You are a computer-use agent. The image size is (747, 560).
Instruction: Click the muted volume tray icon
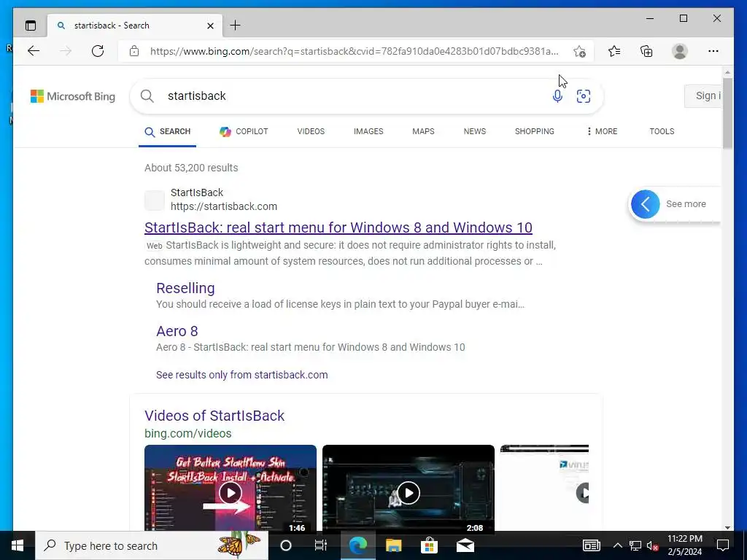coord(653,545)
